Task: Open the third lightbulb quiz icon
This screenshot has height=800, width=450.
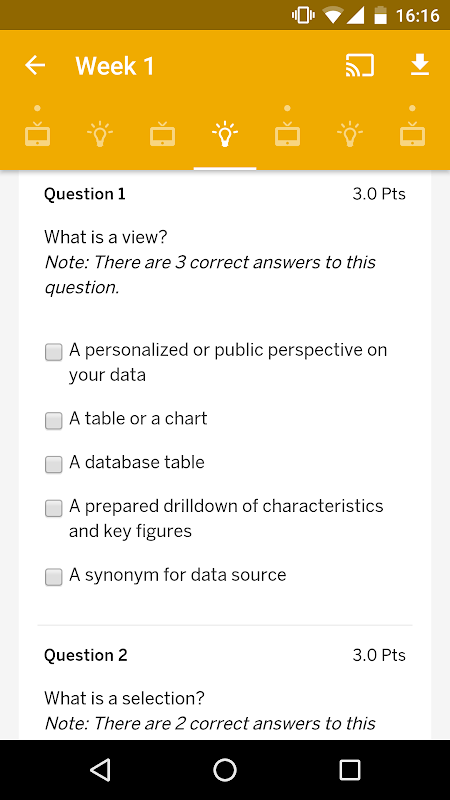Action: 350,134
